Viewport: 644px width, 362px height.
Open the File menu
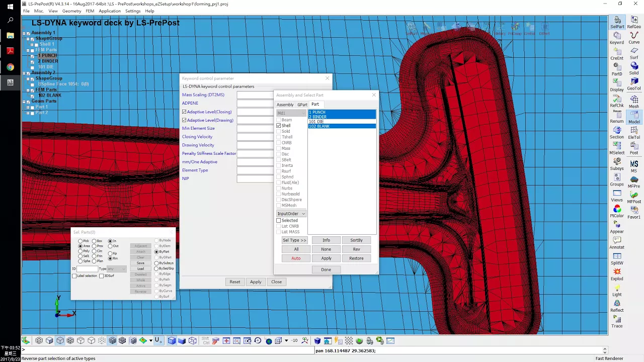coord(26,11)
